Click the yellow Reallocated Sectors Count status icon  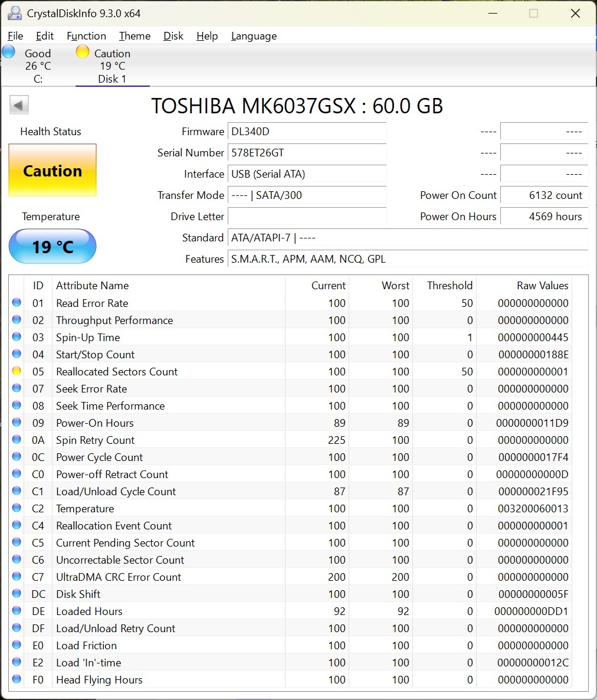pyautogui.click(x=17, y=371)
